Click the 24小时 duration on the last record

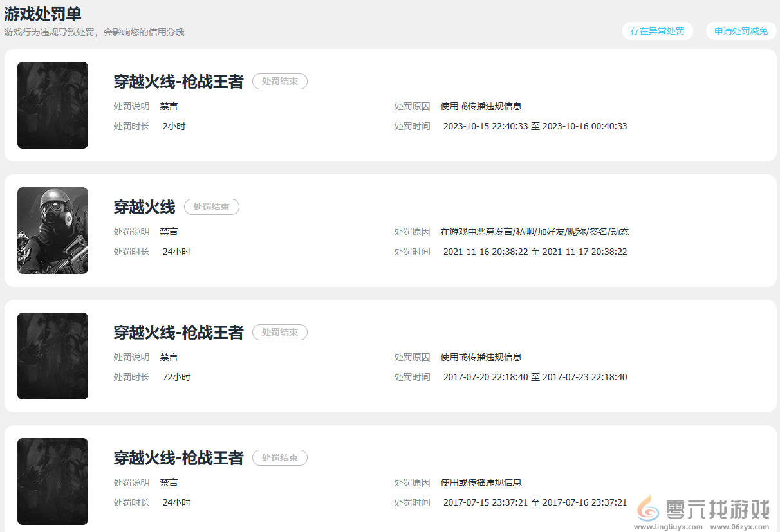(176, 502)
